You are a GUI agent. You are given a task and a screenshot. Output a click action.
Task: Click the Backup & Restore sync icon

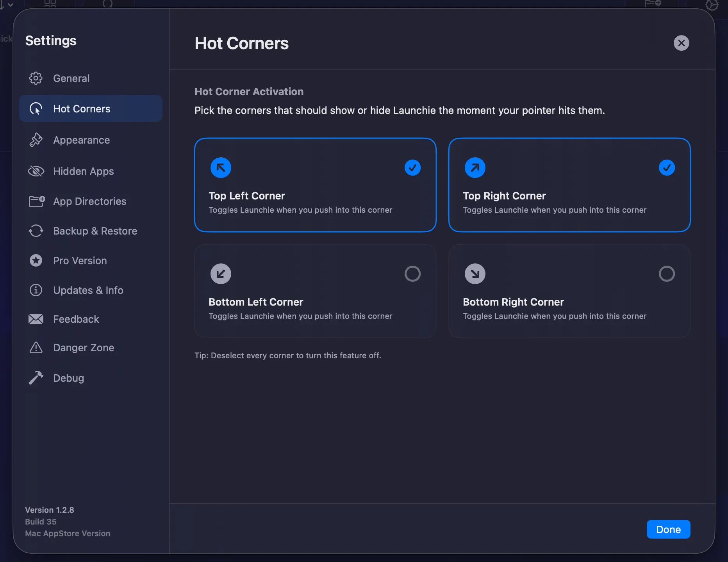(36, 231)
